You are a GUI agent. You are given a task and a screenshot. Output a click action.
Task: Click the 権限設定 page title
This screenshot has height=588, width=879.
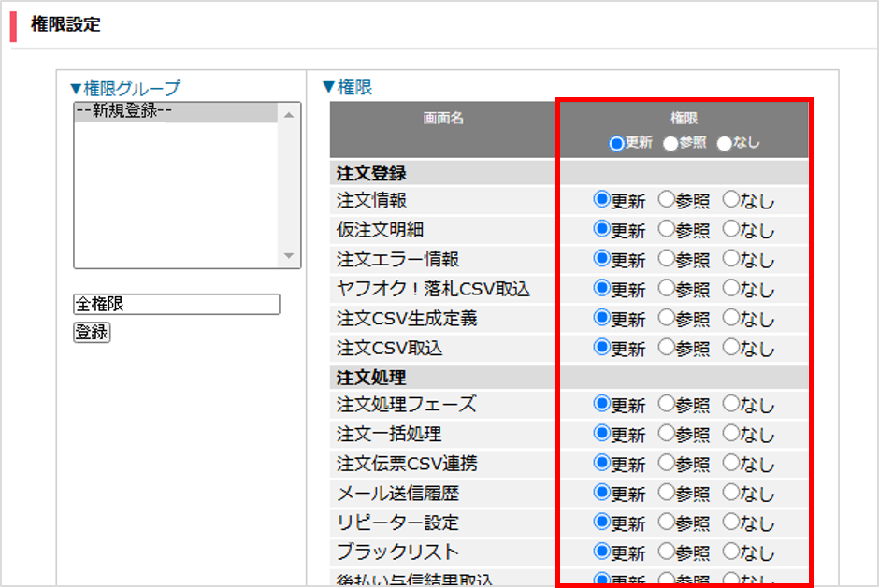[65, 24]
